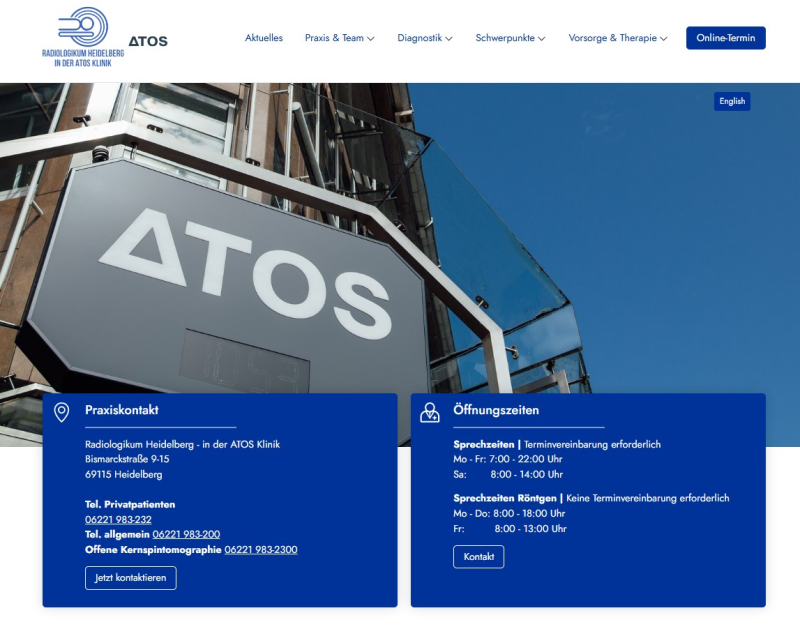Click Mo - Do: 8:00 - 18:00 Uhr
The height and width of the screenshot is (629, 800).
(x=509, y=513)
